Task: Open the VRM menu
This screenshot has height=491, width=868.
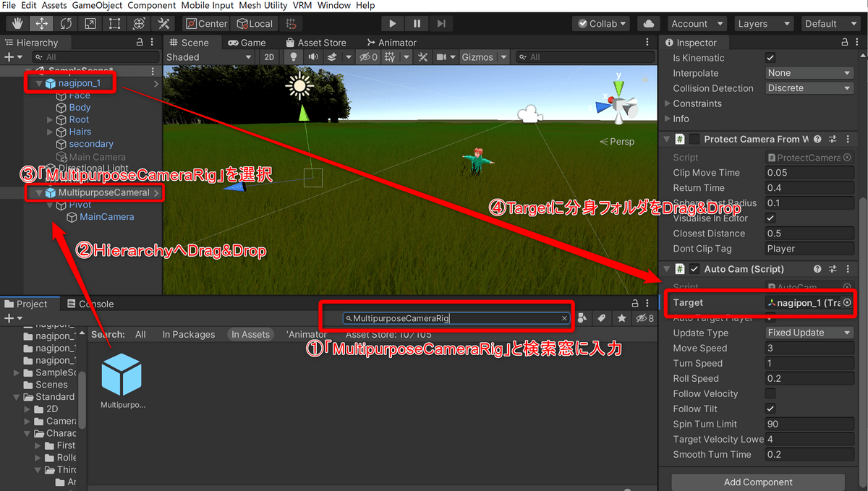Action: click(x=302, y=5)
